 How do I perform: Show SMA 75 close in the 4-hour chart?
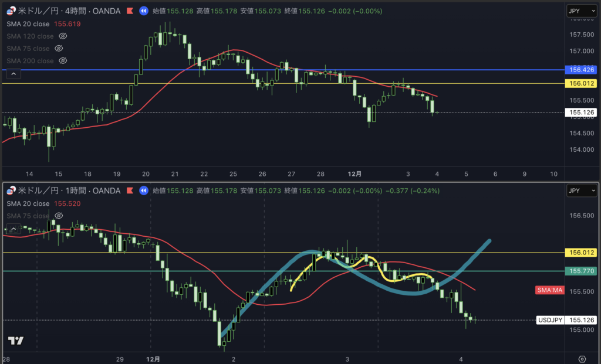click(59, 49)
